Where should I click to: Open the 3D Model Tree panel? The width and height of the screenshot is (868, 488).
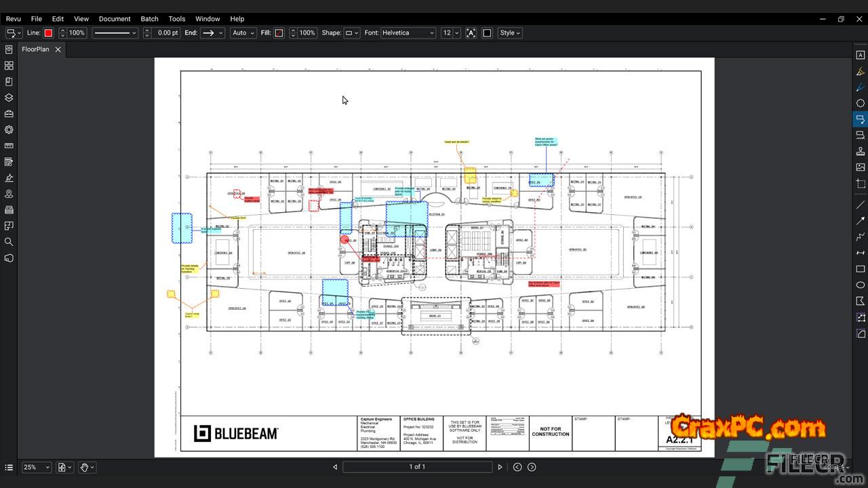(x=9, y=258)
